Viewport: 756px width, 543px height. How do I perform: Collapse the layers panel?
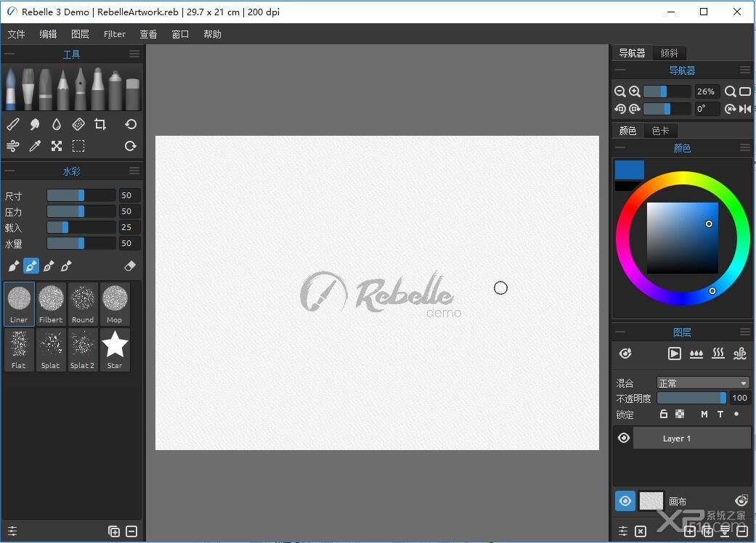(620, 332)
